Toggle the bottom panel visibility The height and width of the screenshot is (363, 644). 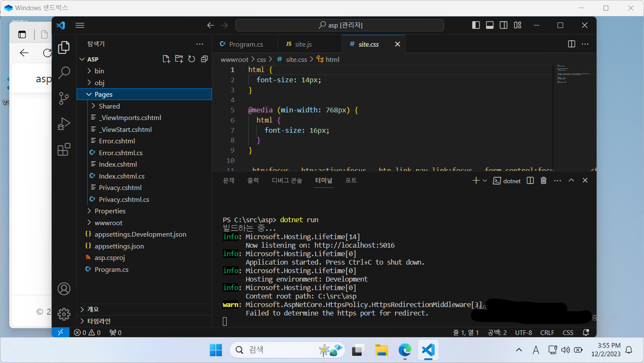tap(490, 25)
